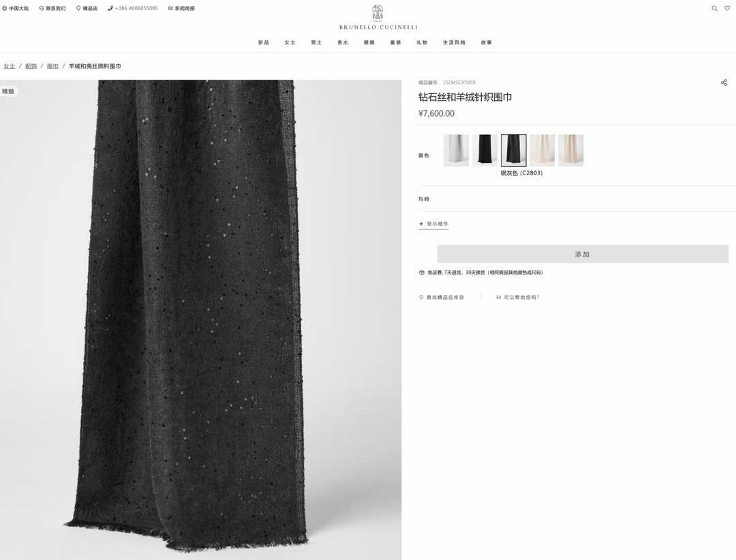736x560 pixels.
Task: Click the search magnifier icon
Action: point(714,8)
